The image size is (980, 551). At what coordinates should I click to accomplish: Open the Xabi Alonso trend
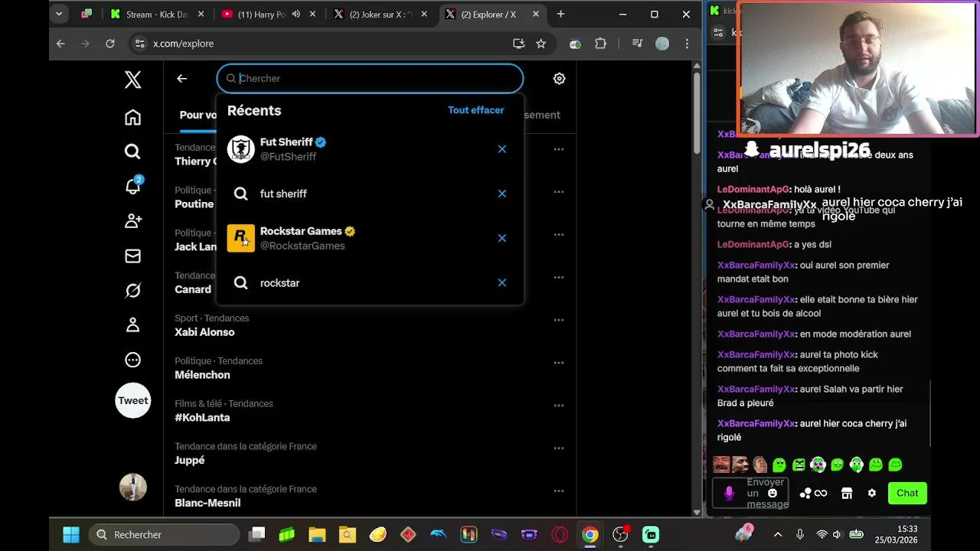click(x=370, y=325)
